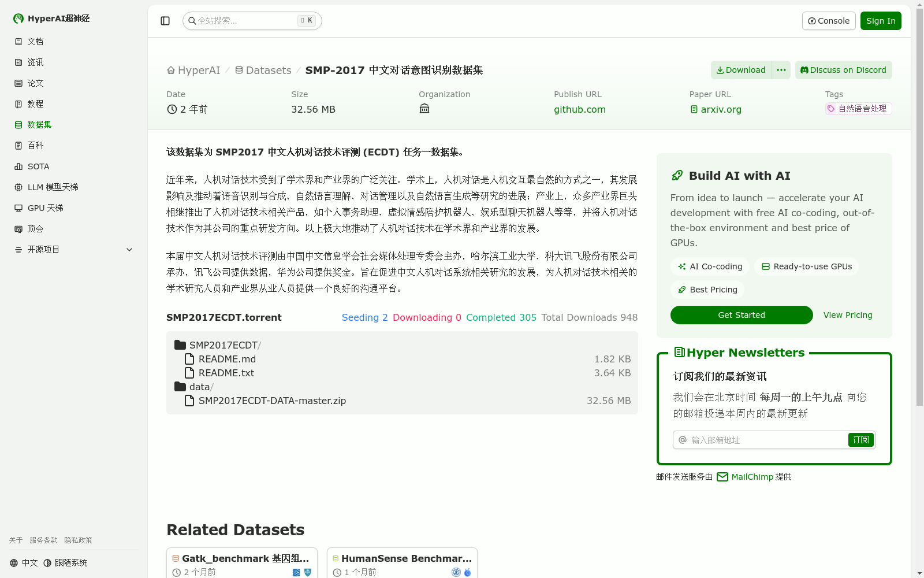Open 隐私政策 footer link
Screen dimensions: 924x578
[x=78, y=540]
